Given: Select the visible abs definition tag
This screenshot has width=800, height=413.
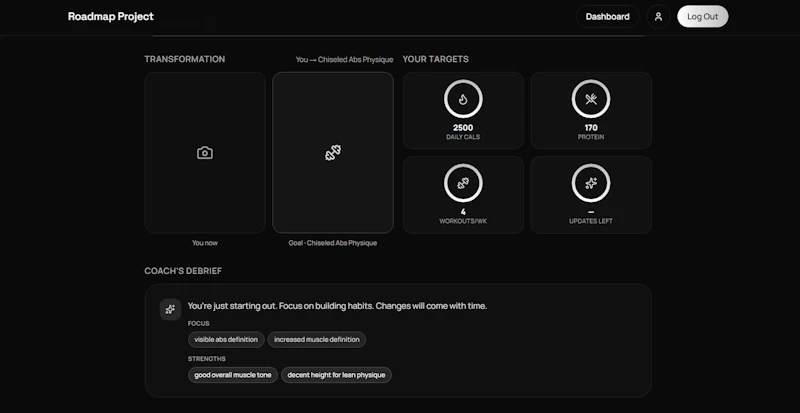Looking at the screenshot, I should [226, 339].
